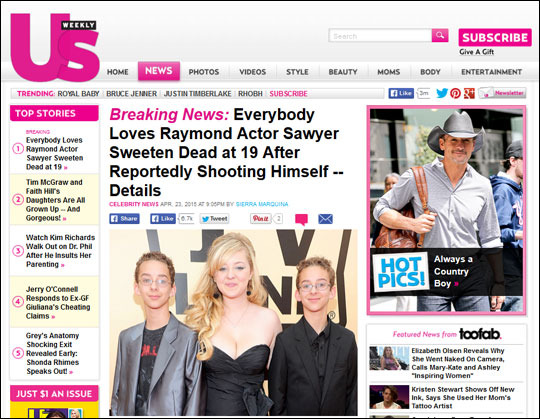The height and width of the screenshot is (419, 540).
Task: Select the News tab
Action: coord(159,71)
